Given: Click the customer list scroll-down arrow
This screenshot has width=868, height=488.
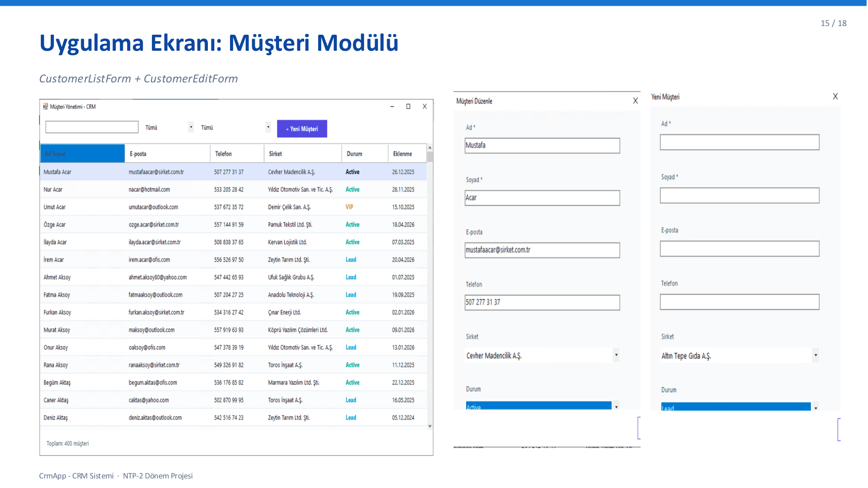Looking at the screenshot, I should click(430, 426).
